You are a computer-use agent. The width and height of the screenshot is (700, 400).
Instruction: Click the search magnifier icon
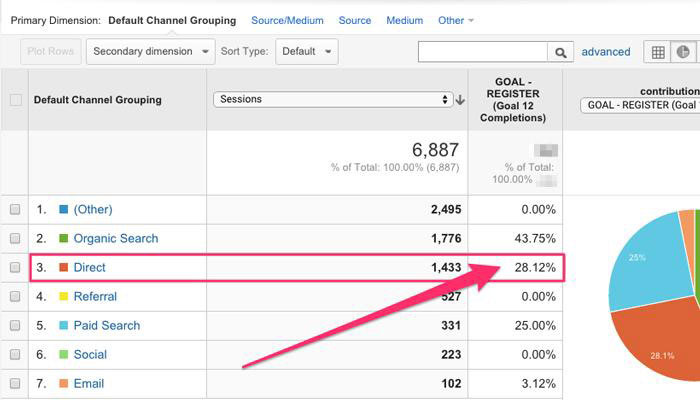tap(560, 52)
